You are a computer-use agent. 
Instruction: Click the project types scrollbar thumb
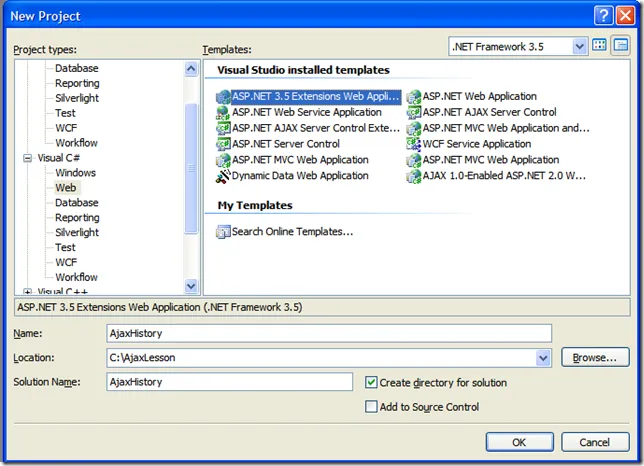point(191,169)
